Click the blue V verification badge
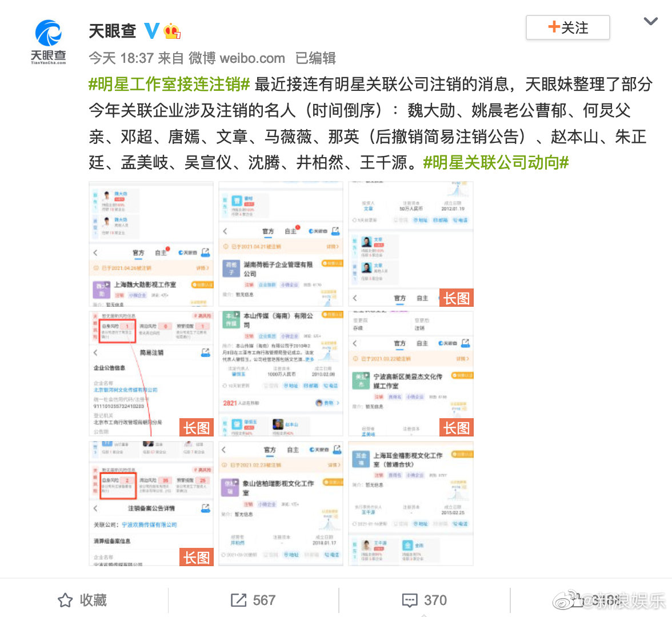 tap(151, 31)
